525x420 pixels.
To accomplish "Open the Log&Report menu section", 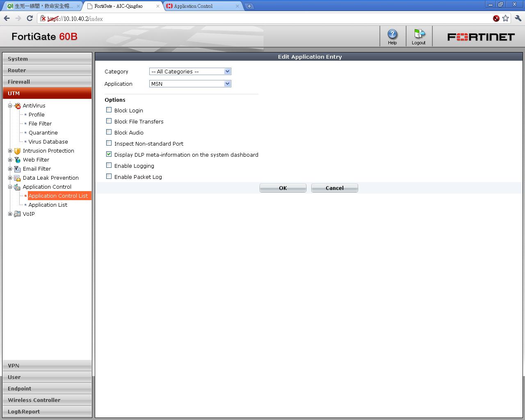I will [x=47, y=411].
